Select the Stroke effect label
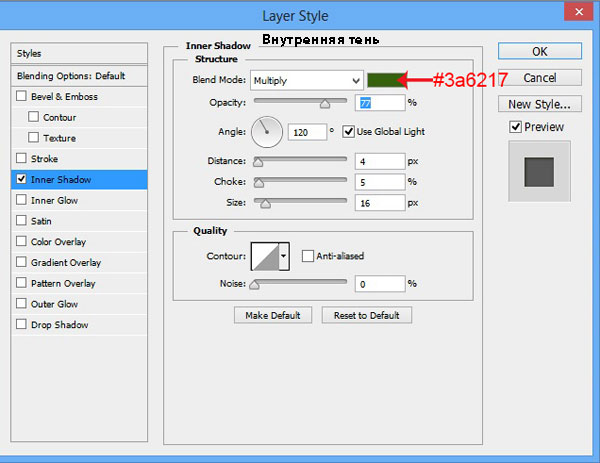 click(x=44, y=158)
